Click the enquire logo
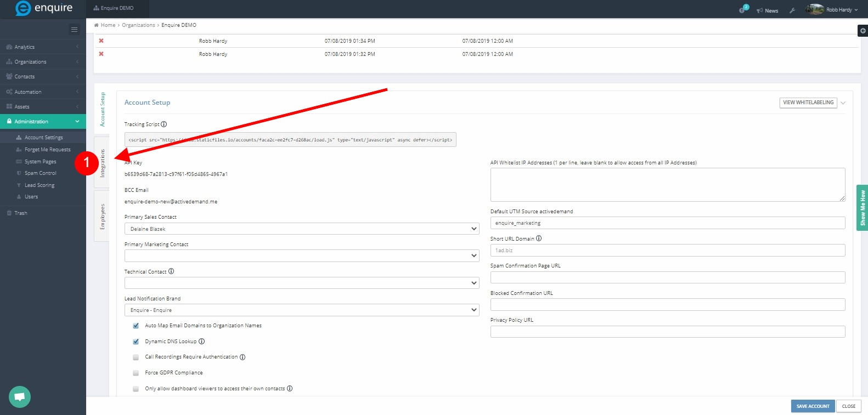Image resolution: width=868 pixels, height=415 pixels. point(44,8)
